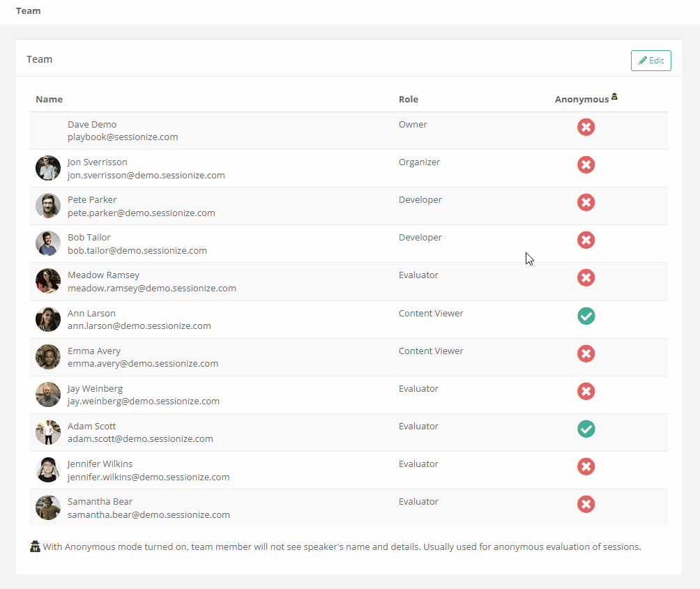
Task: Click the spy icon in footer note
Action: 35,547
